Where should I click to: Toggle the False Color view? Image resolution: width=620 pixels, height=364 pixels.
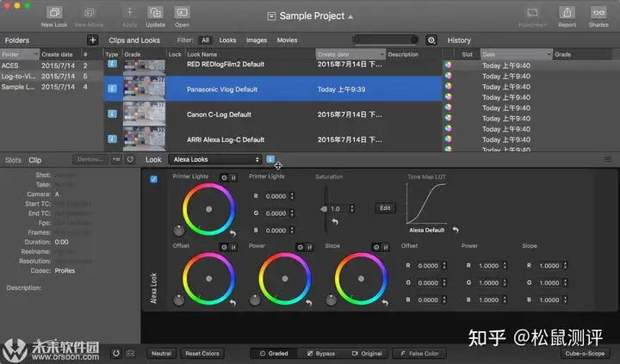tap(419, 354)
